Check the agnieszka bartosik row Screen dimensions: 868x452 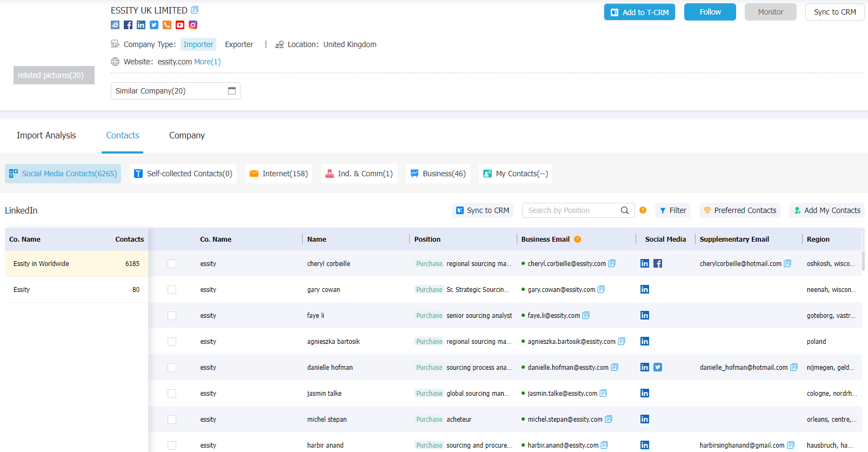[x=172, y=342]
